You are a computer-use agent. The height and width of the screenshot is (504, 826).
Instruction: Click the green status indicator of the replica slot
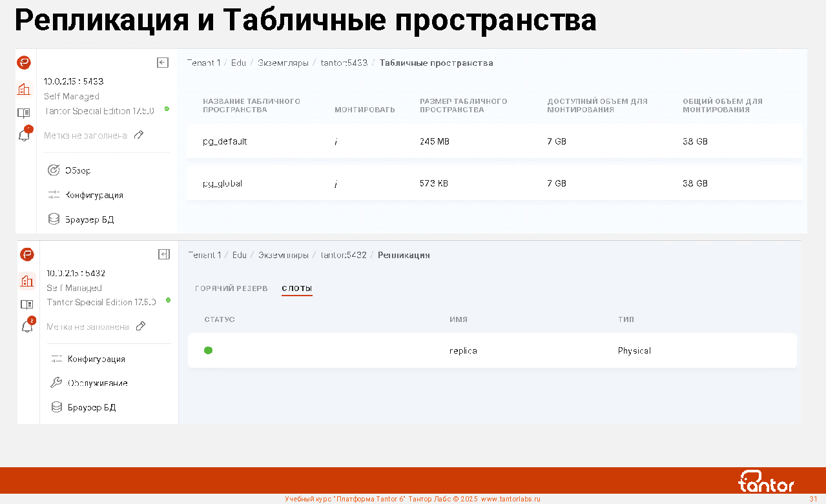(209, 350)
